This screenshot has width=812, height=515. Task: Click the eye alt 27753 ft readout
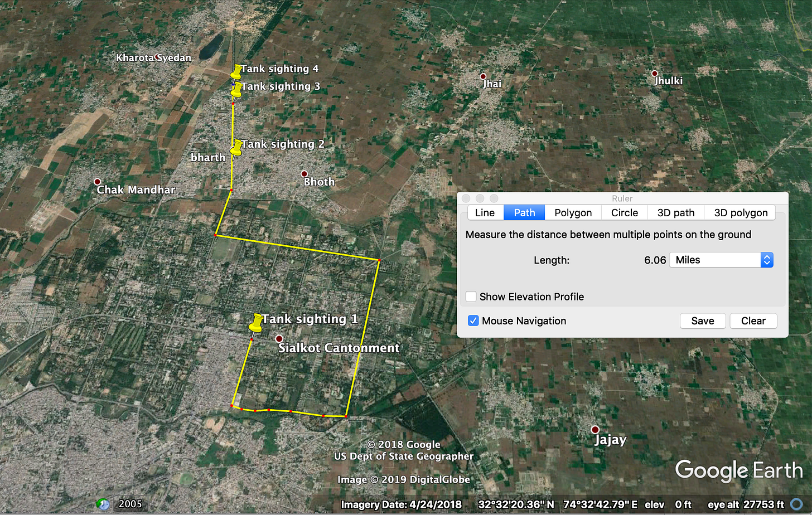746,504
